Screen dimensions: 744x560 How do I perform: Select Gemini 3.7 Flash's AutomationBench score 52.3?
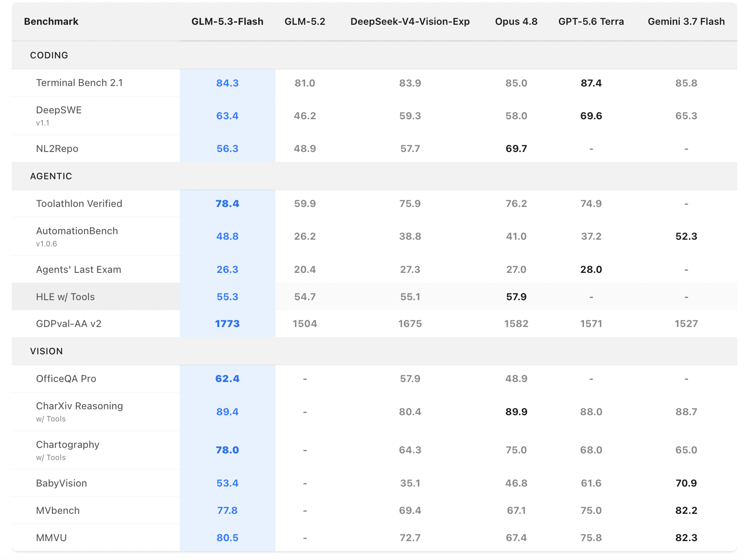(x=686, y=236)
